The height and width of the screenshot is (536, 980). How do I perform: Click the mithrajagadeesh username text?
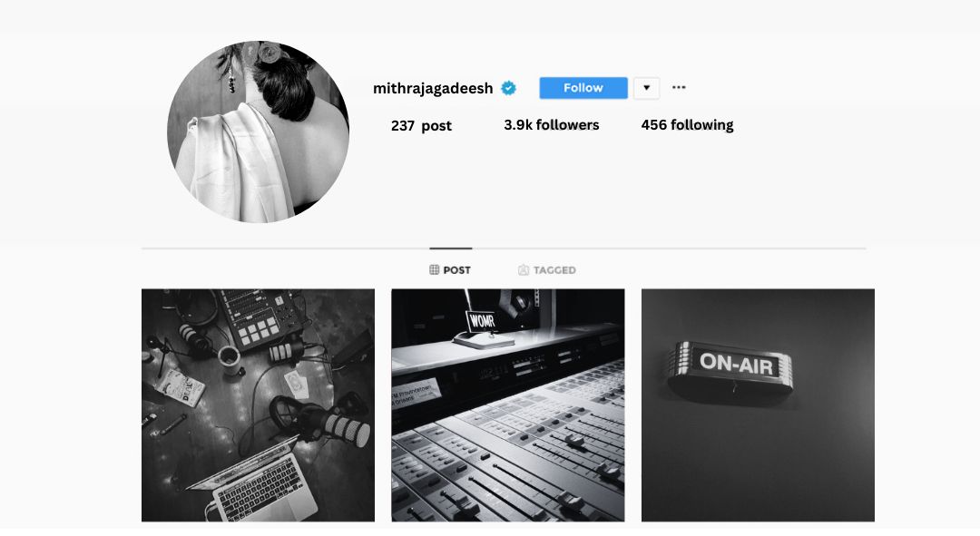(x=433, y=89)
